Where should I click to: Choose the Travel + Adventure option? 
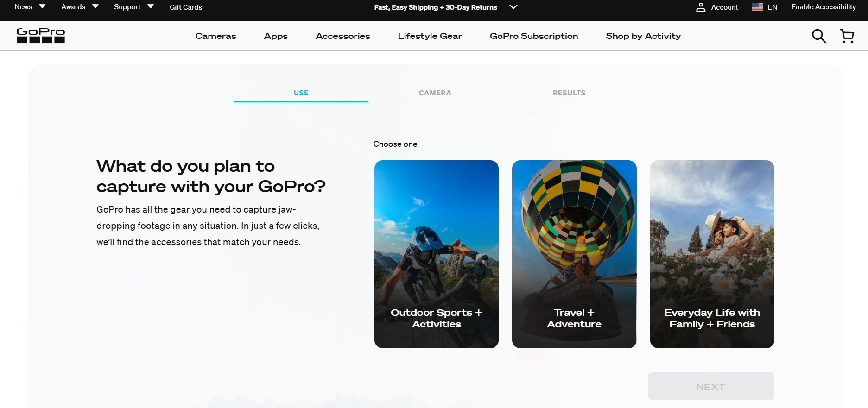pos(574,254)
